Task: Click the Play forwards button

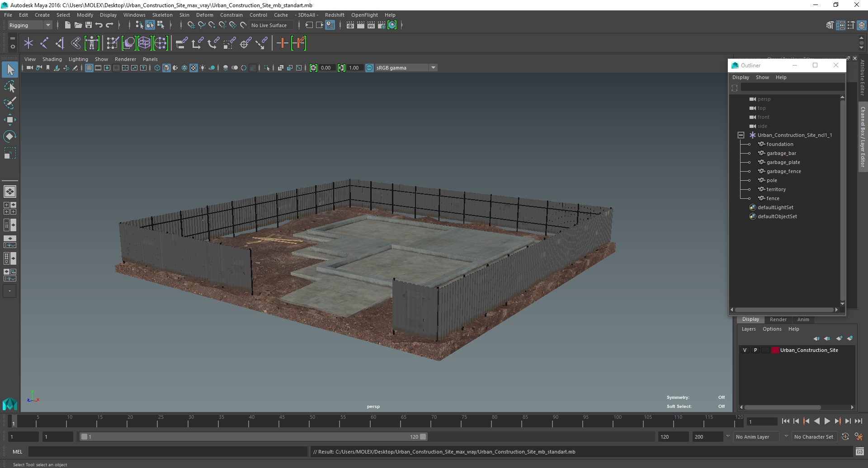Action: click(827, 421)
